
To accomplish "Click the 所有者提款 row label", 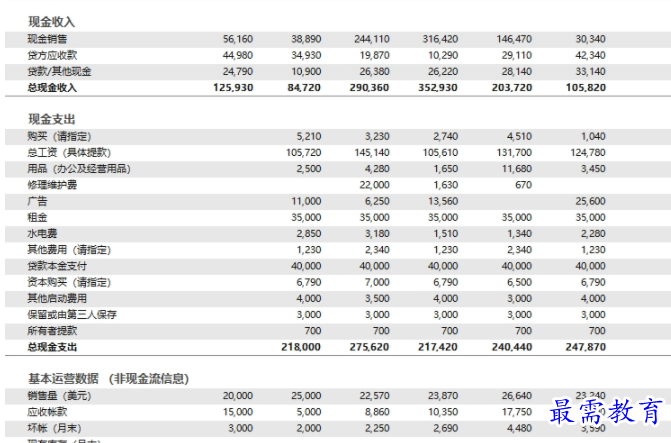I will (52, 331).
